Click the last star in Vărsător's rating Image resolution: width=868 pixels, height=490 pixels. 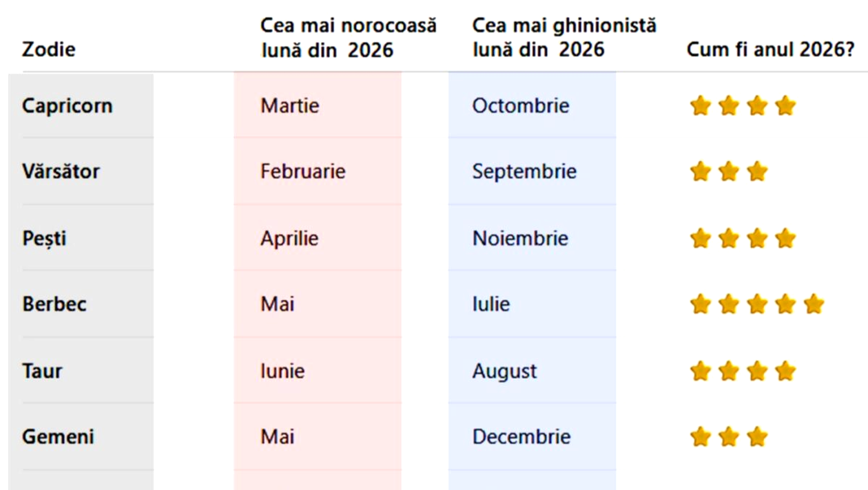pos(756,171)
